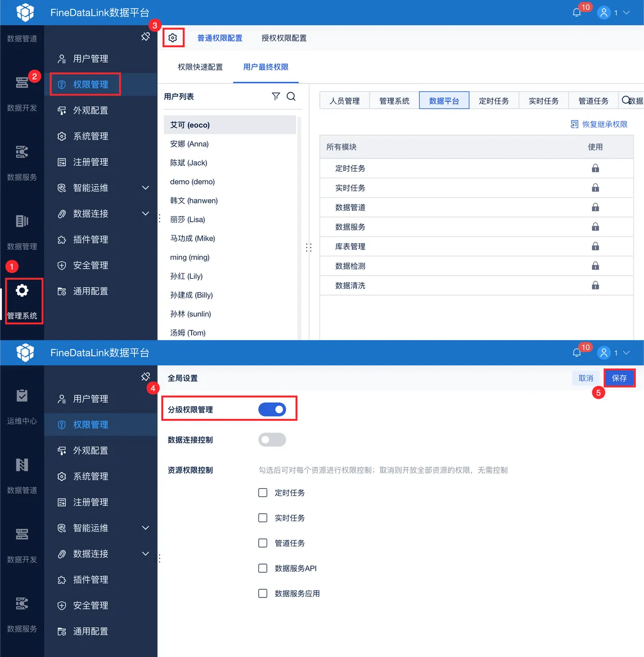644x657 pixels.
Task: Open 数据开发 in bottom screenshot sidebar
Action: coord(22,545)
